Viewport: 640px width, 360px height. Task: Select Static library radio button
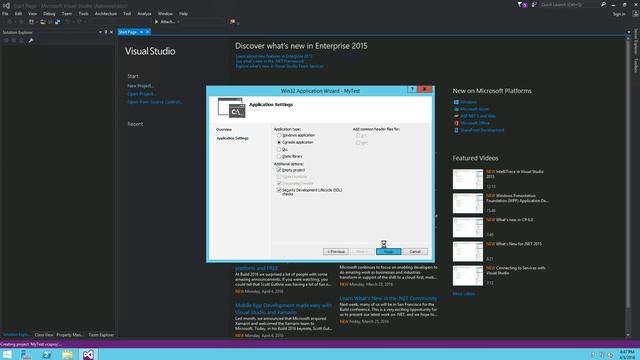[279, 156]
